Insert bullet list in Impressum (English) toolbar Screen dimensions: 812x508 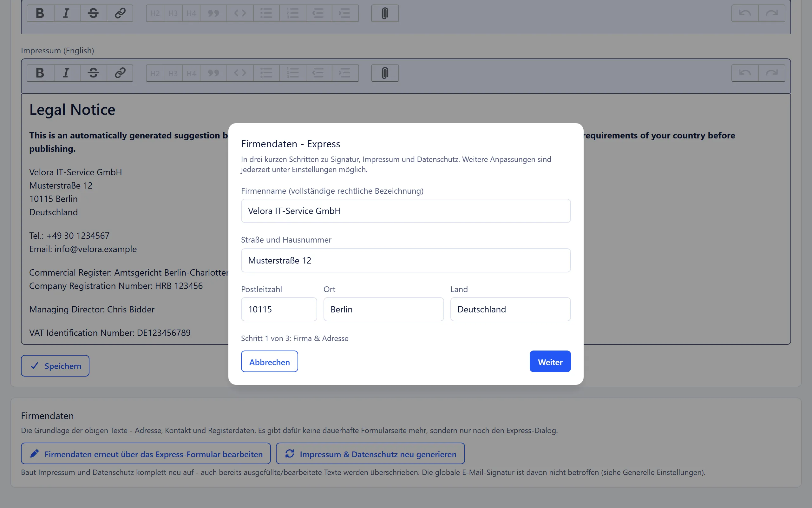point(266,73)
